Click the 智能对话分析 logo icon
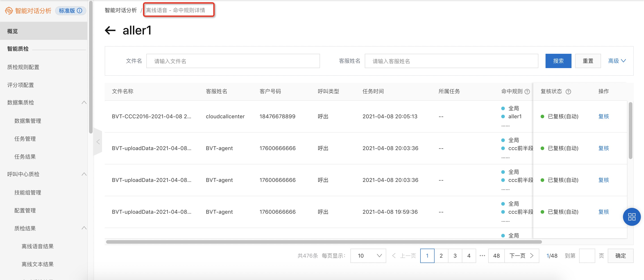Image resolution: width=644 pixels, height=280 pixels. pyautogui.click(x=9, y=11)
